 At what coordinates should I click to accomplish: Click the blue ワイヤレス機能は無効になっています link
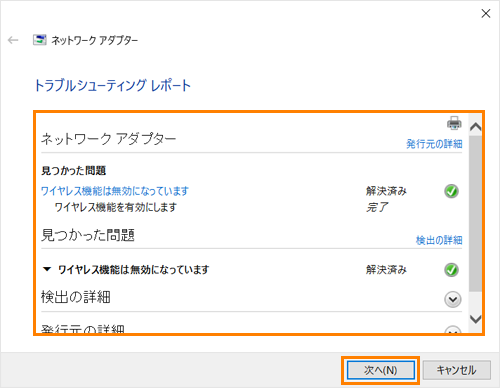click(115, 191)
